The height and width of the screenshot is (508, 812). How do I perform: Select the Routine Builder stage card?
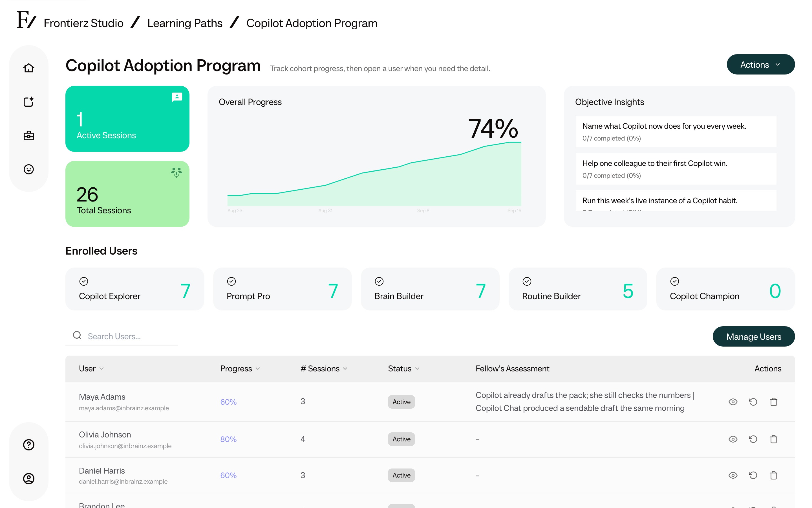tap(577, 289)
